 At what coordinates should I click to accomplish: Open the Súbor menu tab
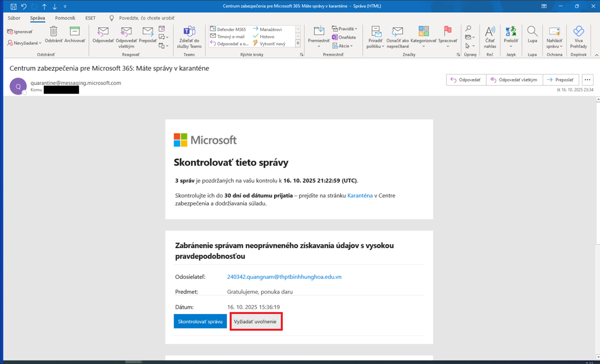pyautogui.click(x=14, y=18)
